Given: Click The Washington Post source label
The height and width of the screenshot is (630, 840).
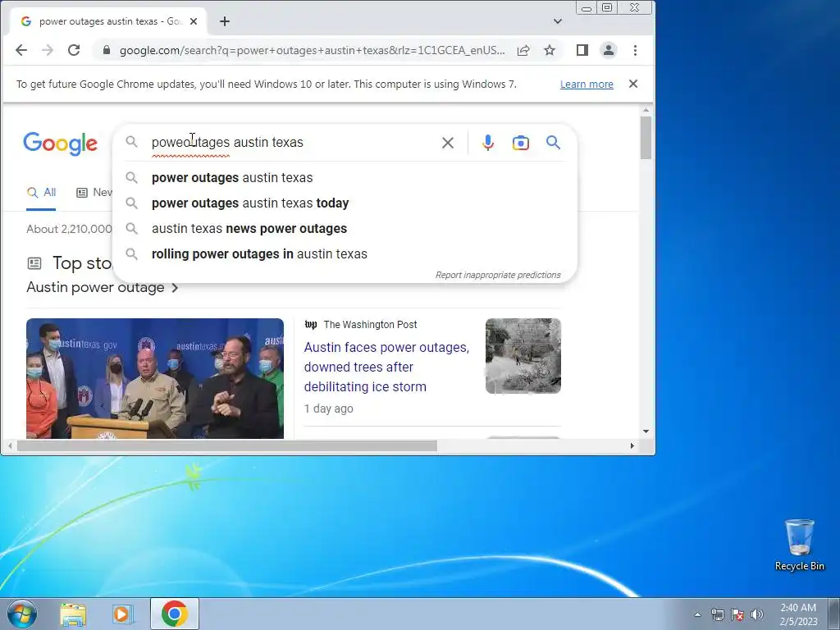Looking at the screenshot, I should (x=370, y=325).
